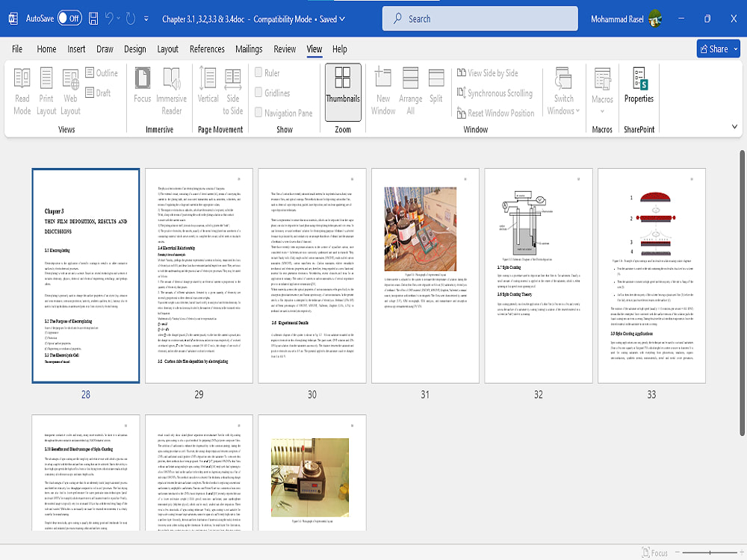747x560 pixels.
Task: Click the status bar Focus button
Action: click(x=655, y=553)
